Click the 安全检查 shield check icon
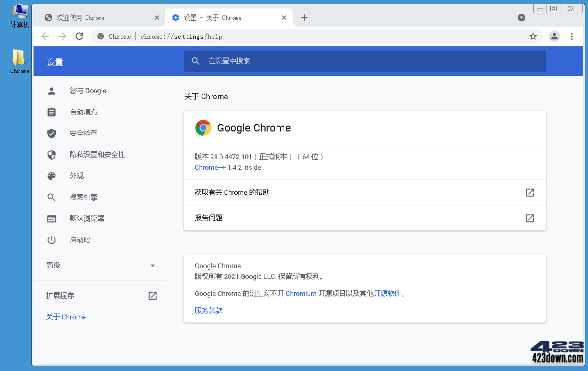The height and width of the screenshot is (371, 588). point(52,133)
